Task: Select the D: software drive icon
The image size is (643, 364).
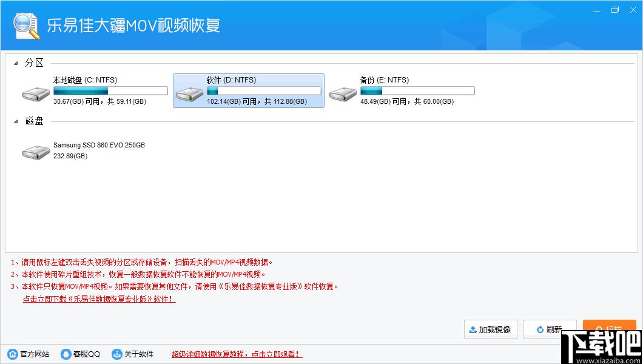Action: (x=189, y=94)
